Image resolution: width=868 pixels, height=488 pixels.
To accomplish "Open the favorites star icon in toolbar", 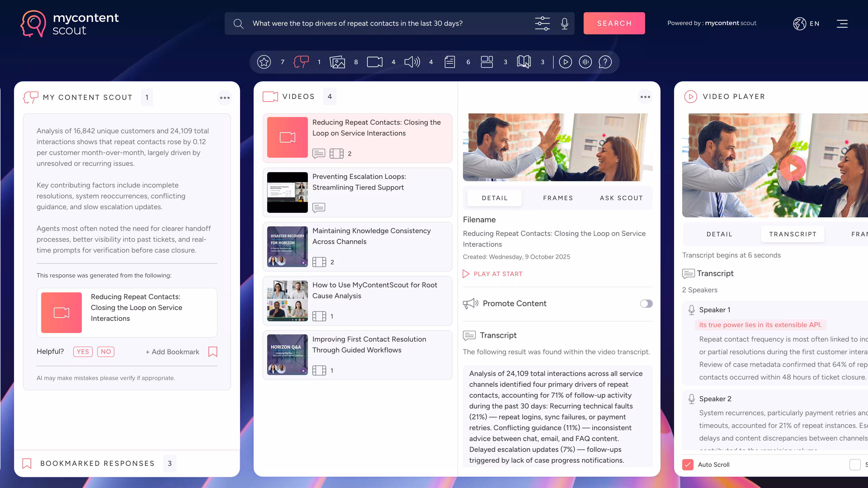I will click(264, 62).
